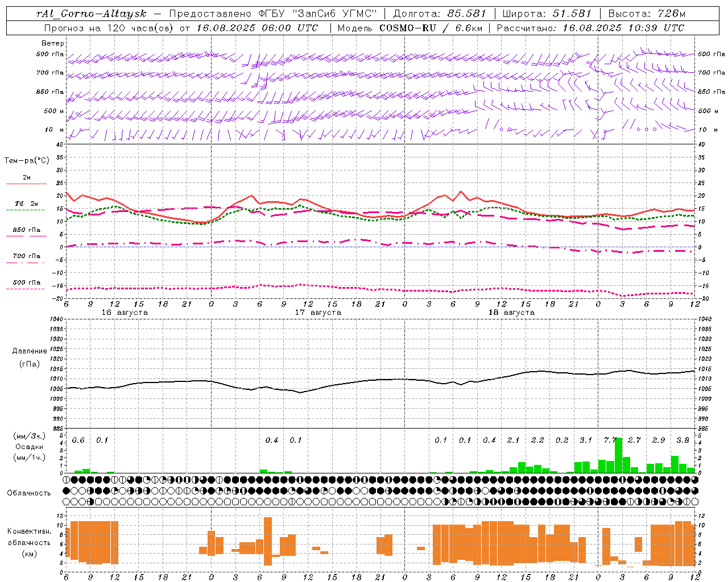The height and width of the screenshot is (582, 728).
Task: Click the 'Осадки' precipitation label
Action: click(30, 447)
